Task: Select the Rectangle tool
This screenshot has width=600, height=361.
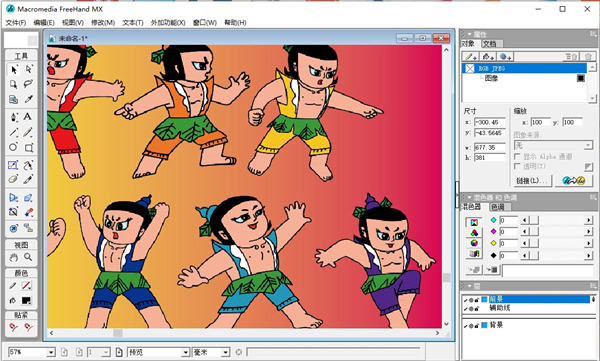Action: click(29, 148)
